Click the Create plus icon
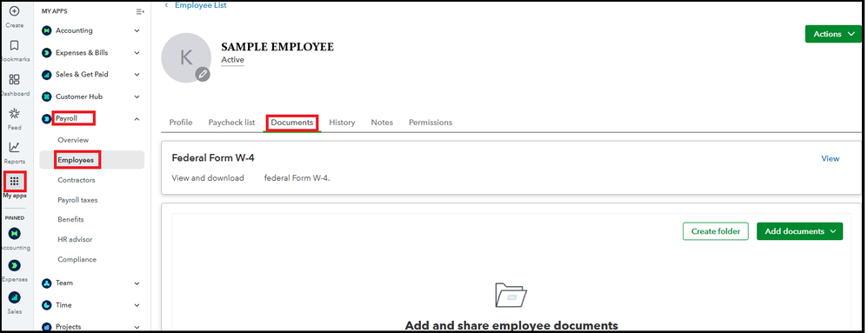868x333 pixels. pyautogui.click(x=15, y=10)
